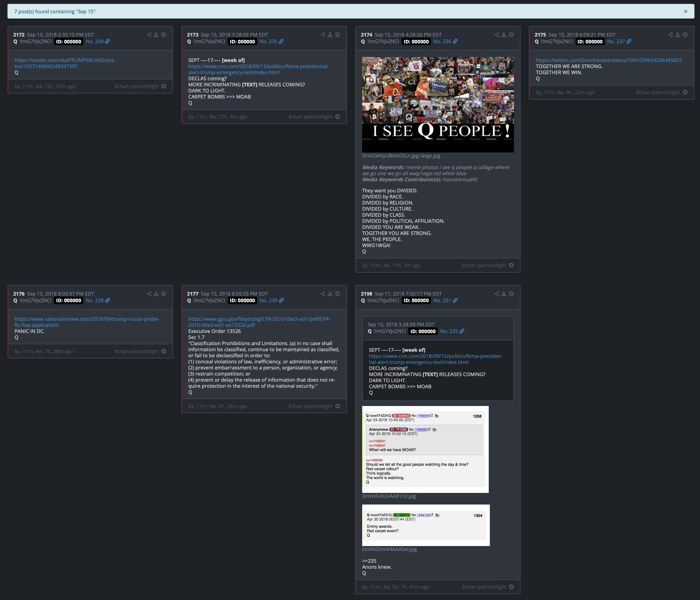Click ID: 000000 badge on post 2172
Screen dimensions: 700x600
tap(68, 42)
